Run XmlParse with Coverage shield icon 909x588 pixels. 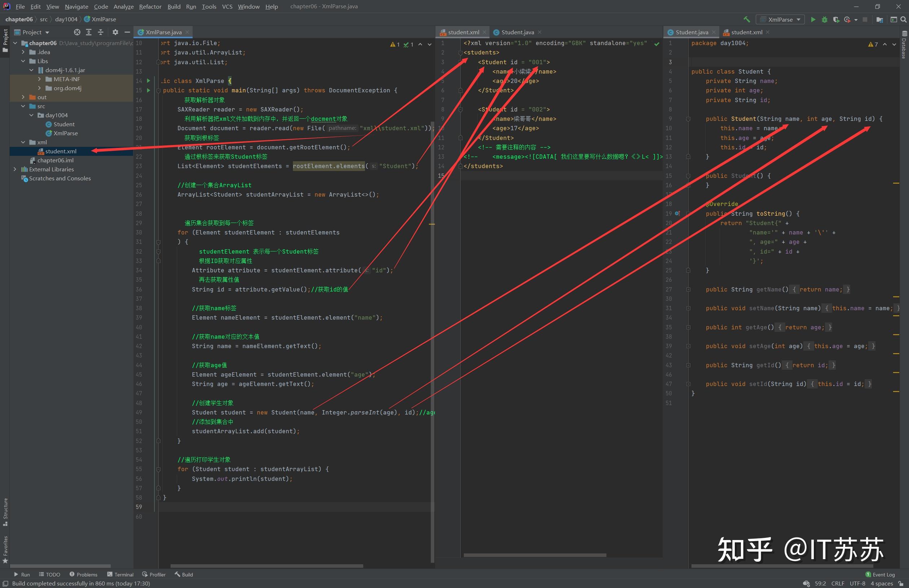click(x=836, y=20)
